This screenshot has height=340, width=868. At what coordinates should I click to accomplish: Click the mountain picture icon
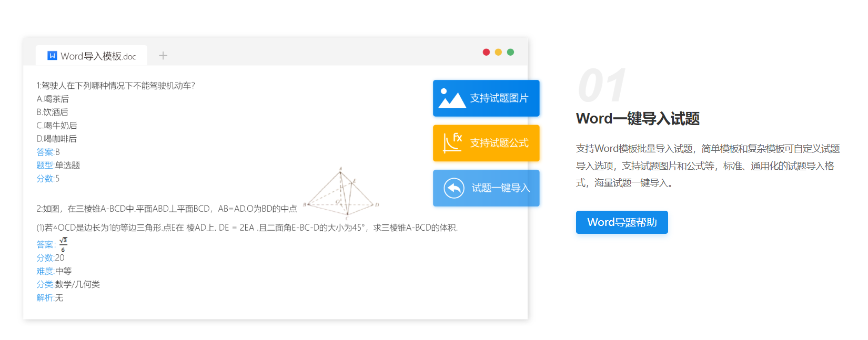pos(452,98)
